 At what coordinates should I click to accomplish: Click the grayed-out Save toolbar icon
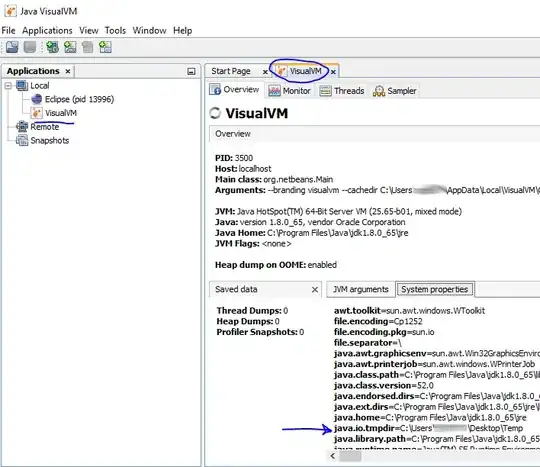pos(30,47)
